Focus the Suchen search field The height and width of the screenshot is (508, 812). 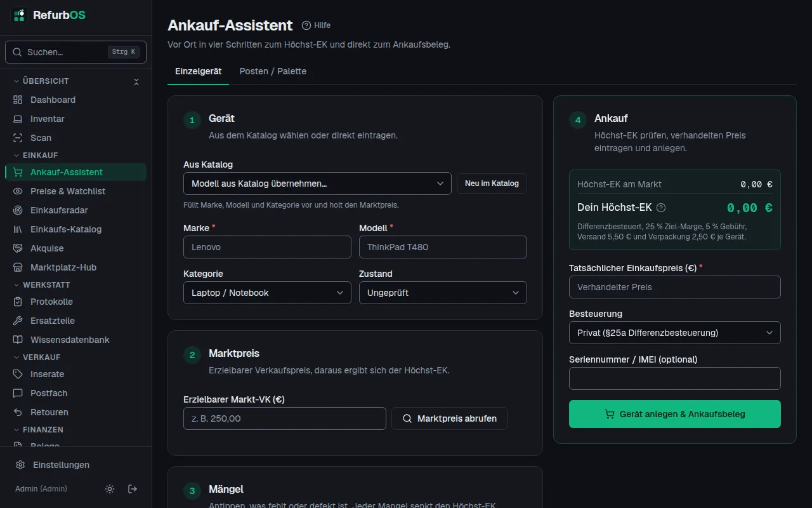[75, 52]
